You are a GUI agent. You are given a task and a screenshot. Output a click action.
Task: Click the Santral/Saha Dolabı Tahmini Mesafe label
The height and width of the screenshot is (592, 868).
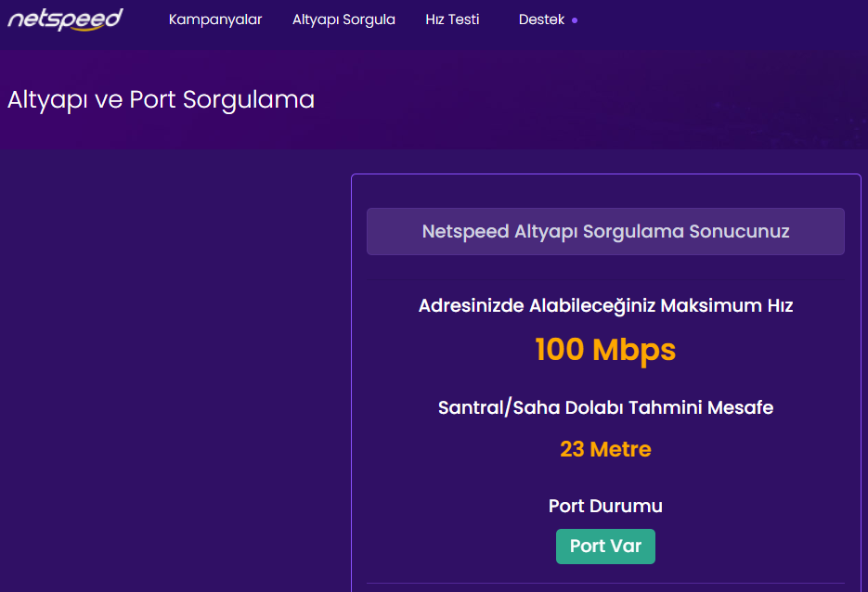click(605, 407)
